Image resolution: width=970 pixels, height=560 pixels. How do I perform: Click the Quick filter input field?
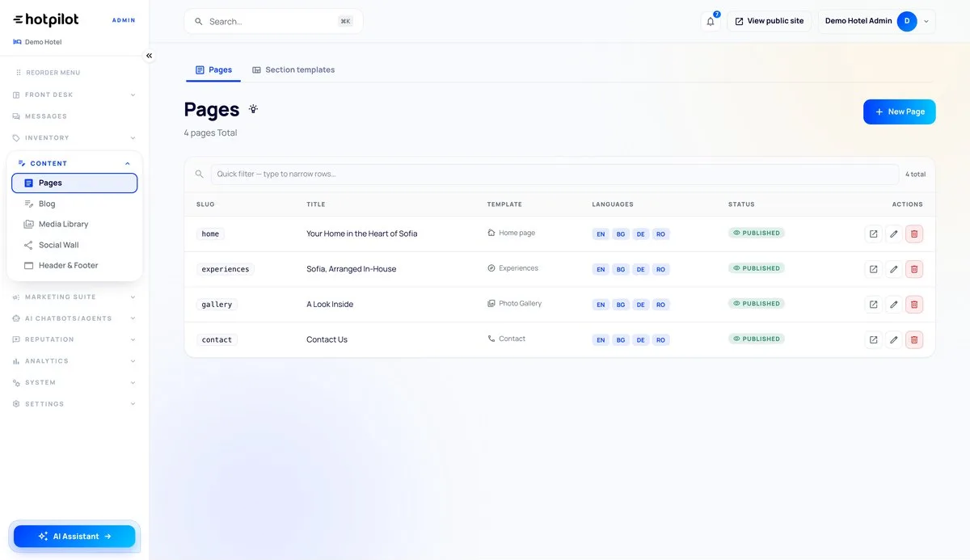[555, 175]
